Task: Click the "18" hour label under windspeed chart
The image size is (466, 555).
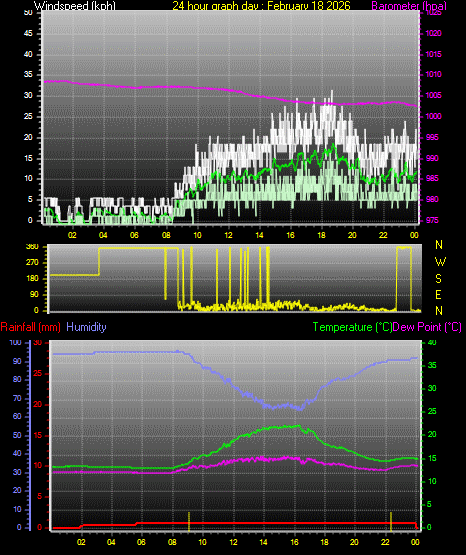Action: (x=321, y=235)
